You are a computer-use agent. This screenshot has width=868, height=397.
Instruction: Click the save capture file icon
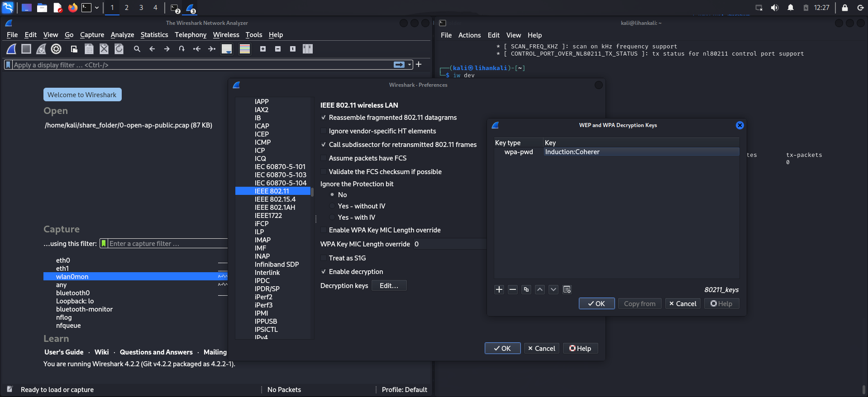pyautogui.click(x=89, y=49)
